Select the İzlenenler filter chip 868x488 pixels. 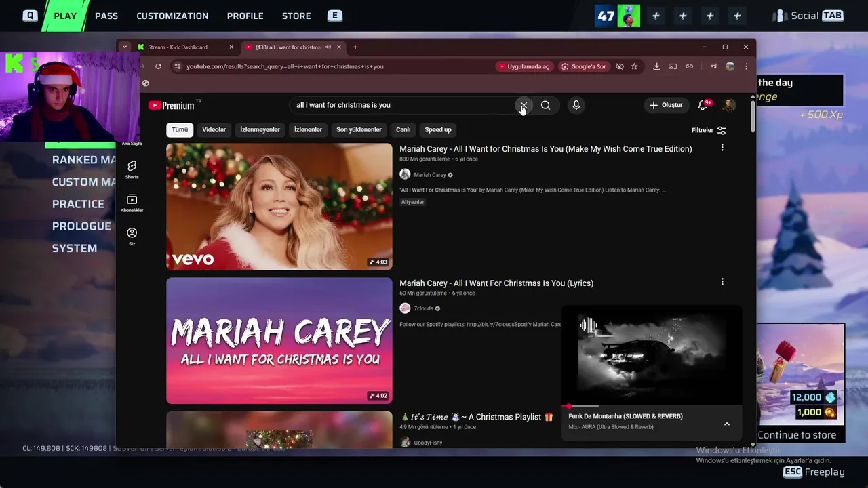pos(308,129)
